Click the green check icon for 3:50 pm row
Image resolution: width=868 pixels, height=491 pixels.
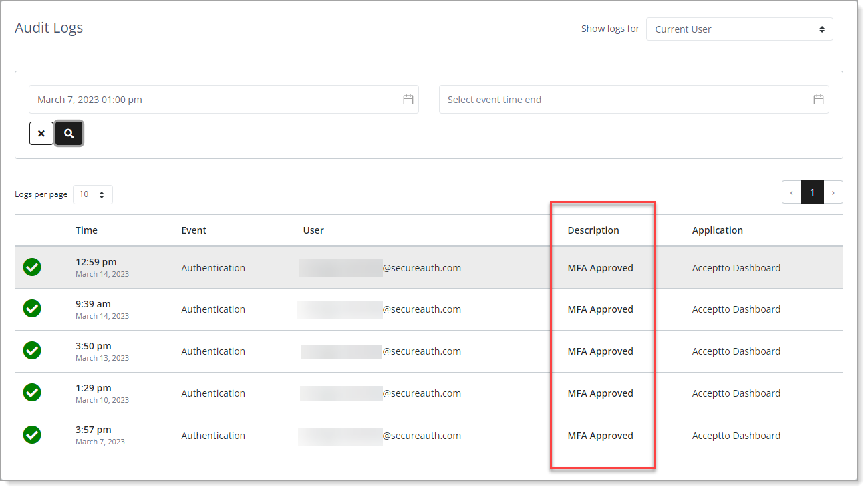click(32, 351)
